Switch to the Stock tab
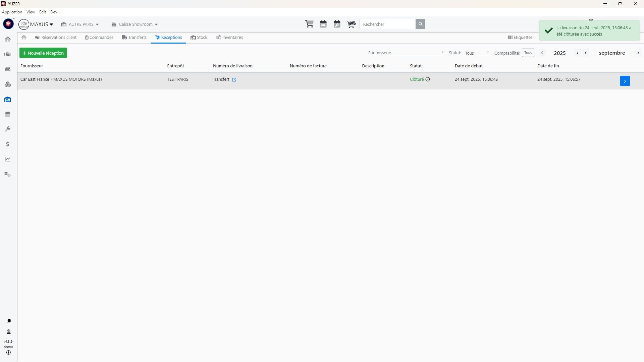 click(199, 38)
